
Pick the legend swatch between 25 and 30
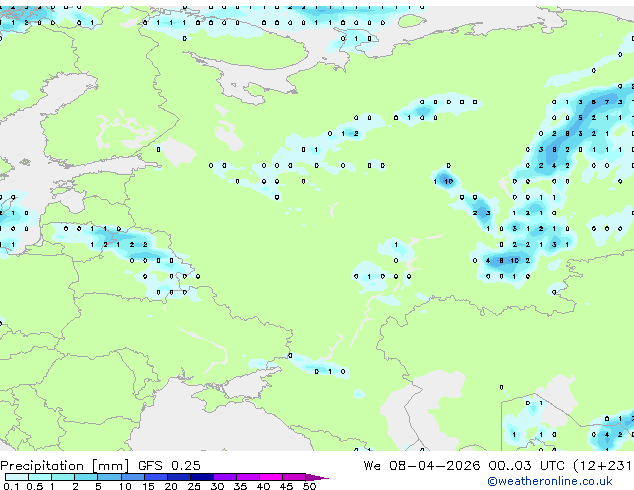(x=201, y=477)
